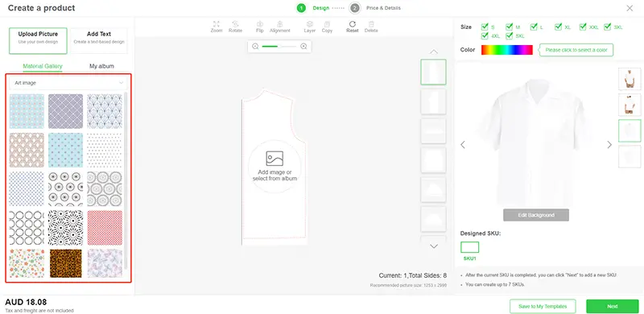Open the Alignment tool
Image resolution: width=644 pixels, height=314 pixels.
pyautogui.click(x=279, y=27)
